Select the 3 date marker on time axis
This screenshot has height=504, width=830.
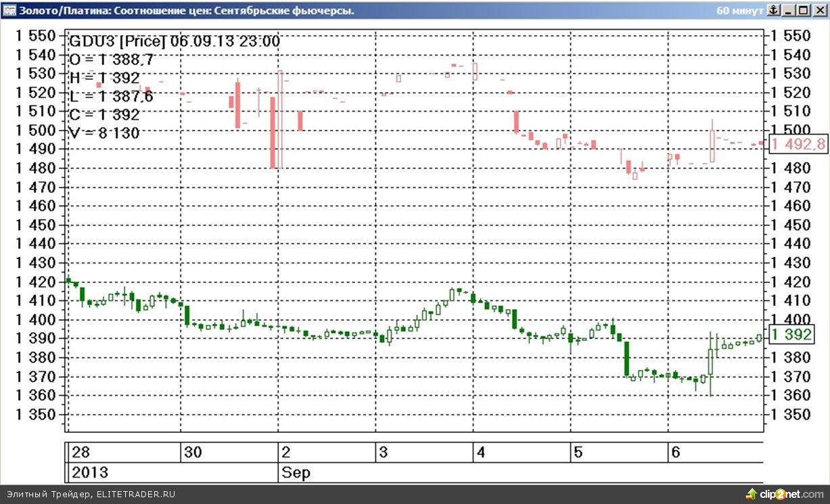(x=383, y=453)
